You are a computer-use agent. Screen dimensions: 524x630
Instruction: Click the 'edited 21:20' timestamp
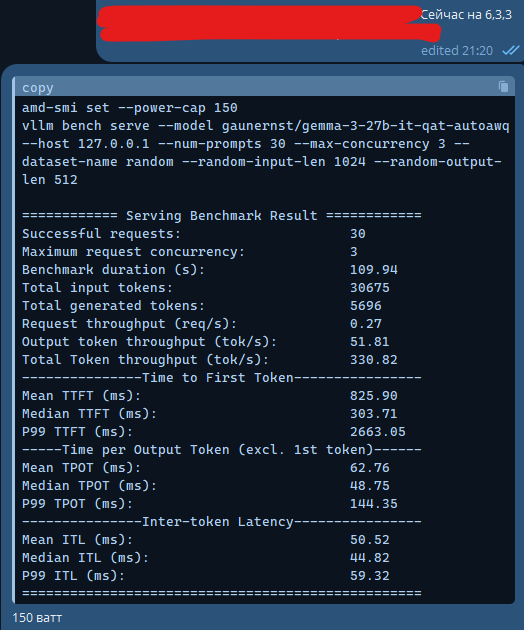(x=456, y=51)
